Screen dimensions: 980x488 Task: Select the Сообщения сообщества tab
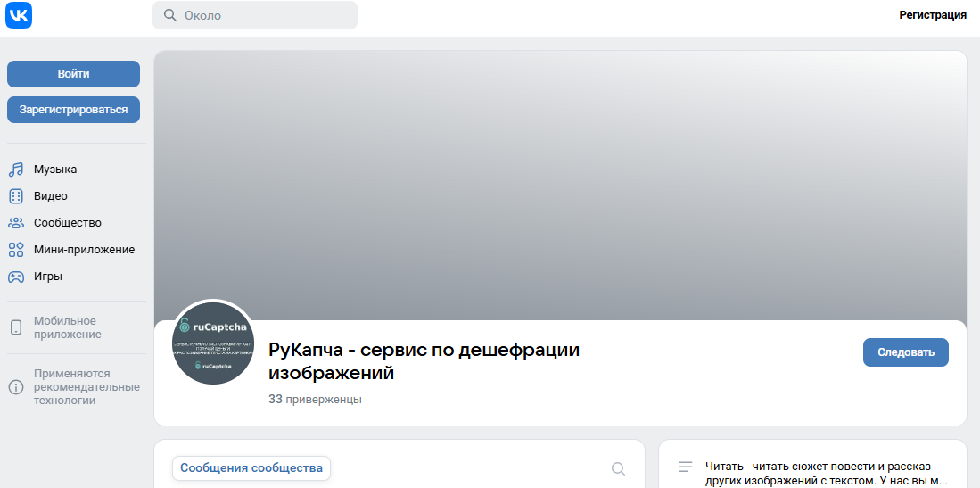251,468
